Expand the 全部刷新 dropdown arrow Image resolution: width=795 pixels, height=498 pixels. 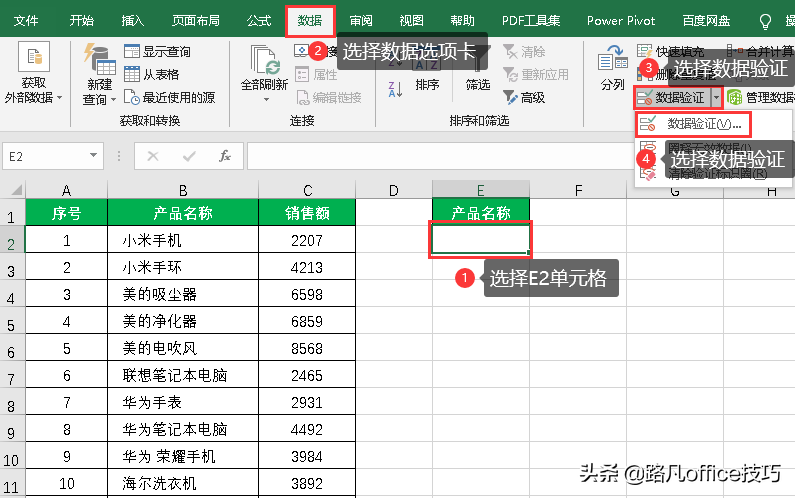pos(266,100)
